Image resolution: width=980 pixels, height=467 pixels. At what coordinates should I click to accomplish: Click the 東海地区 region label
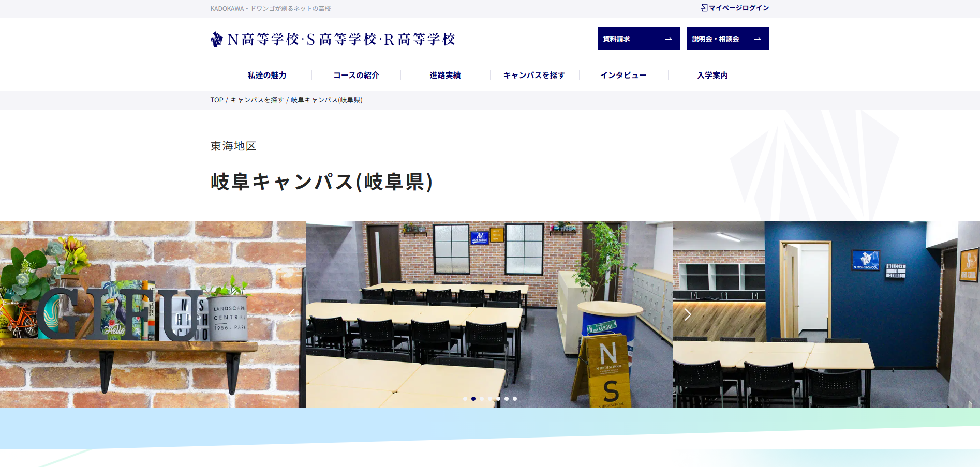pyautogui.click(x=233, y=146)
